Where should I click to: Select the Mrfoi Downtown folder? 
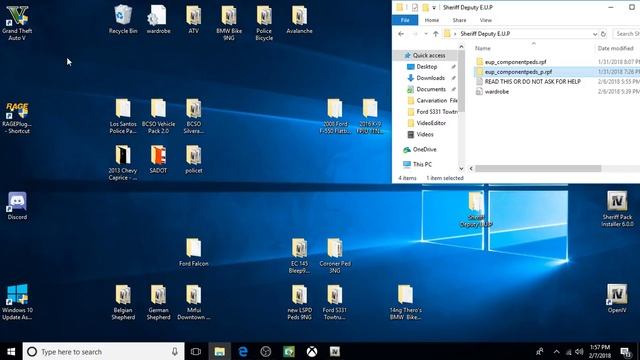tap(193, 302)
